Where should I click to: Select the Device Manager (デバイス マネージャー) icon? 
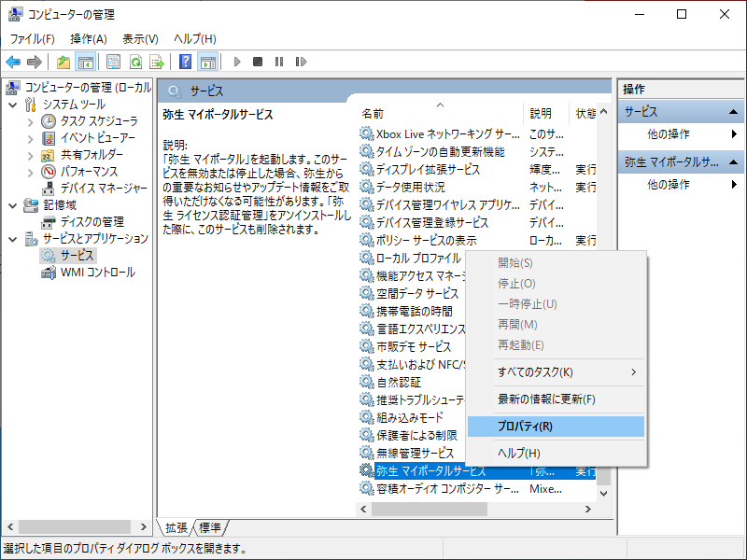pyautogui.click(x=49, y=189)
